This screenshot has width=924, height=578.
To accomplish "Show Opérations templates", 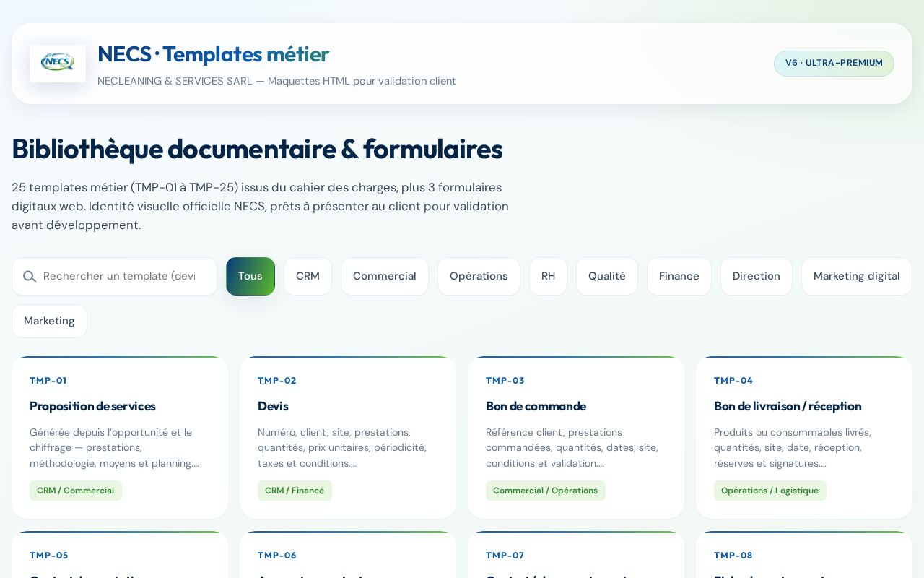I will [x=479, y=276].
